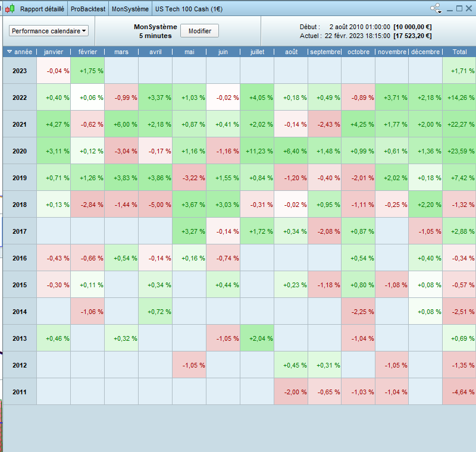The image size is (476, 452).
Task: Sort by the août column header
Action: [x=291, y=52]
